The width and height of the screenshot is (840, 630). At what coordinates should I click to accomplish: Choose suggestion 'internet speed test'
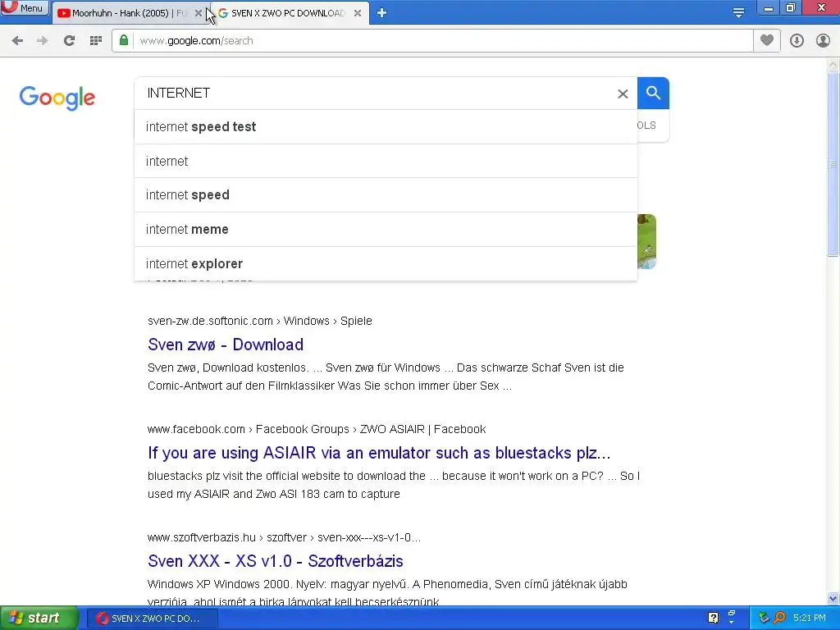[386, 127]
